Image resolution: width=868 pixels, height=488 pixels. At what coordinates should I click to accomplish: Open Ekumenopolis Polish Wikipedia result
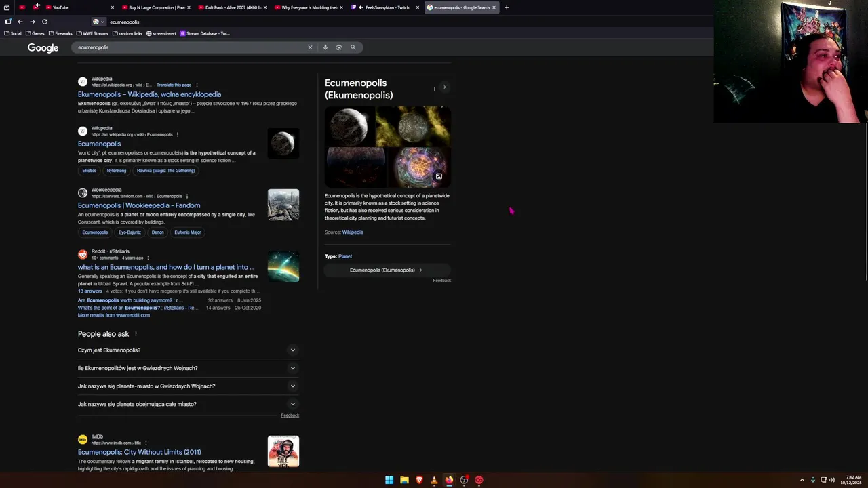tap(149, 94)
